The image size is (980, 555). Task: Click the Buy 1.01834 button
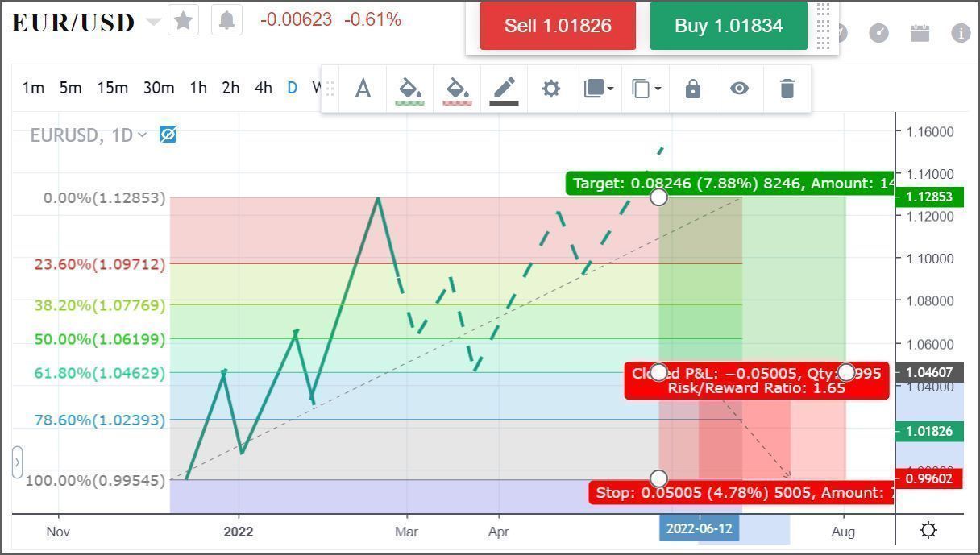(x=728, y=26)
